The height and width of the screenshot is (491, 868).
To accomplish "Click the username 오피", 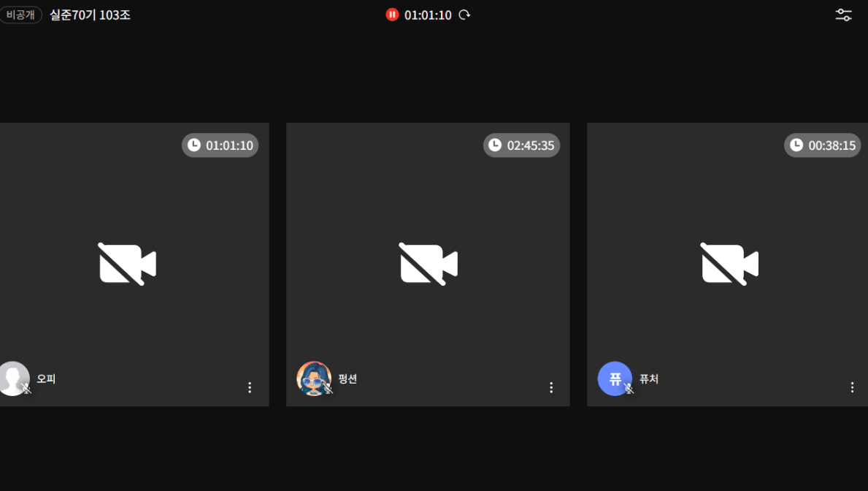I will click(x=46, y=378).
